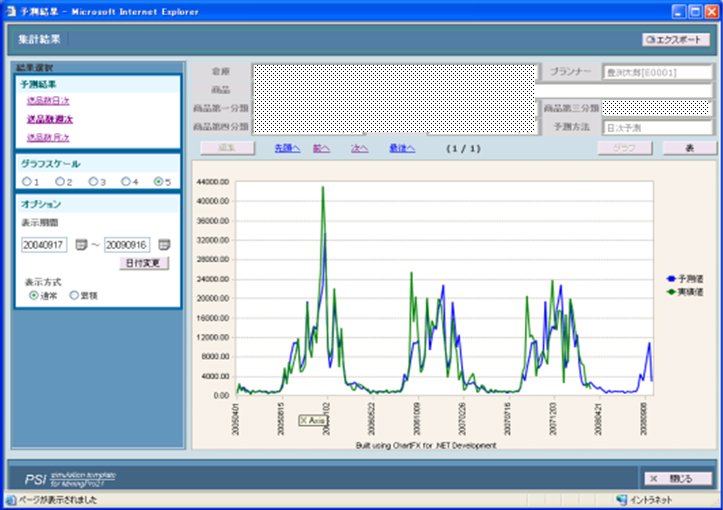Open the 送品数月次 forecast result

(48, 137)
